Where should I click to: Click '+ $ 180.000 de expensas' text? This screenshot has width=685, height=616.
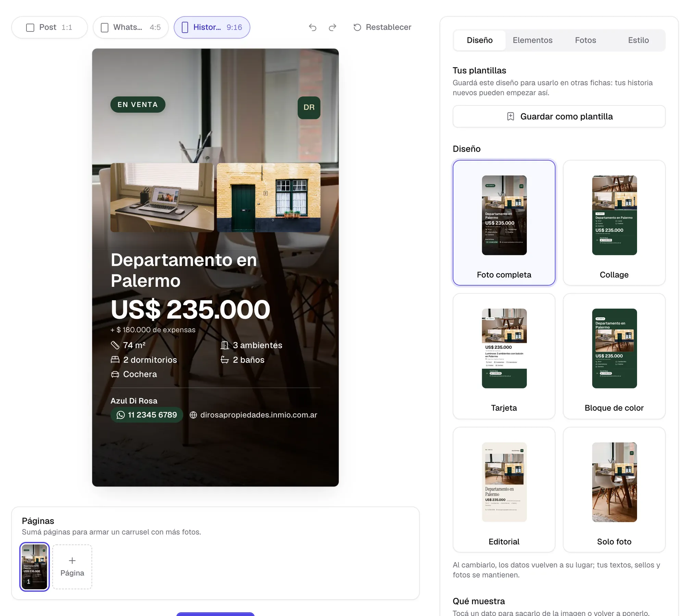tap(153, 330)
